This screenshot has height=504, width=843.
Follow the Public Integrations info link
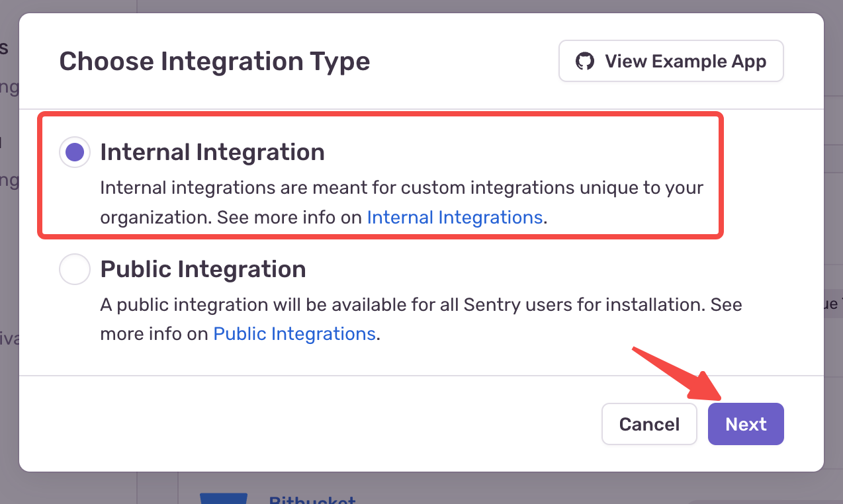click(x=294, y=333)
